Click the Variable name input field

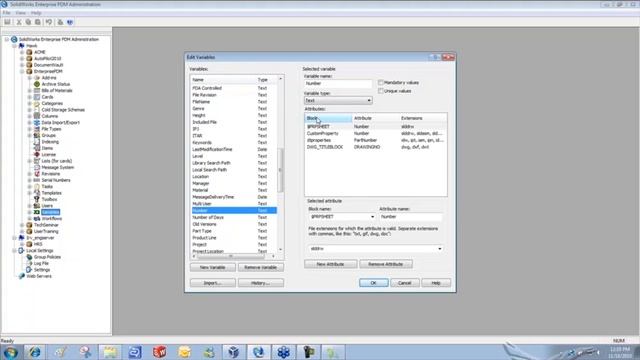338,83
